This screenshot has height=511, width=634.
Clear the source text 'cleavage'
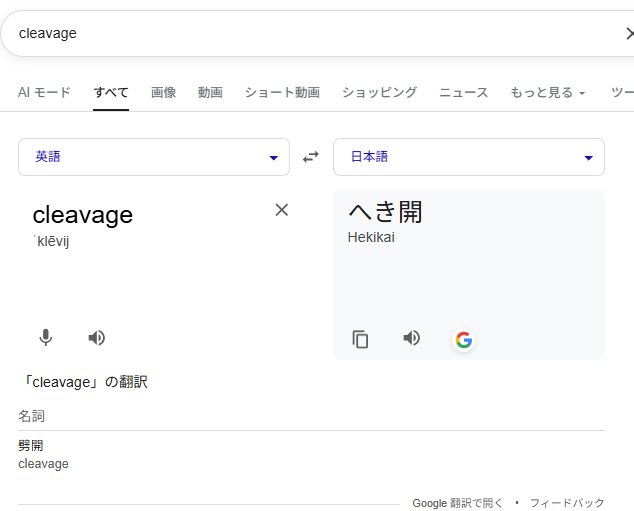point(281,209)
